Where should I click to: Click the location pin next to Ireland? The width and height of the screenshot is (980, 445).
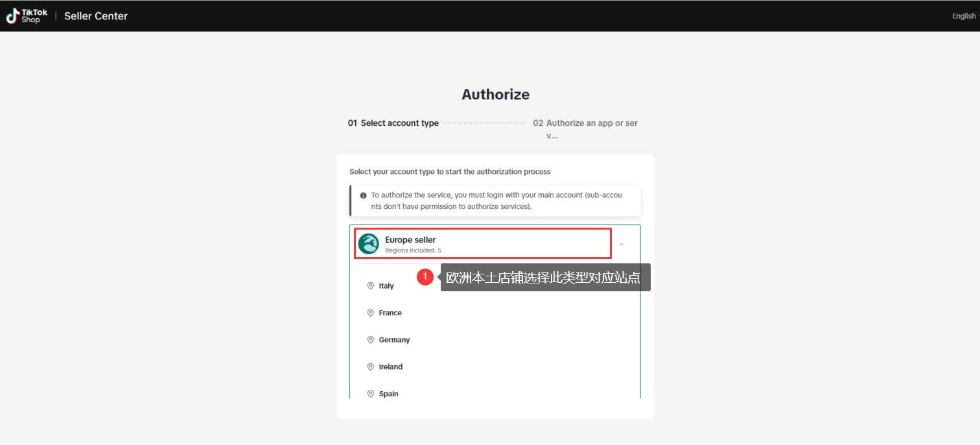pyautogui.click(x=371, y=367)
